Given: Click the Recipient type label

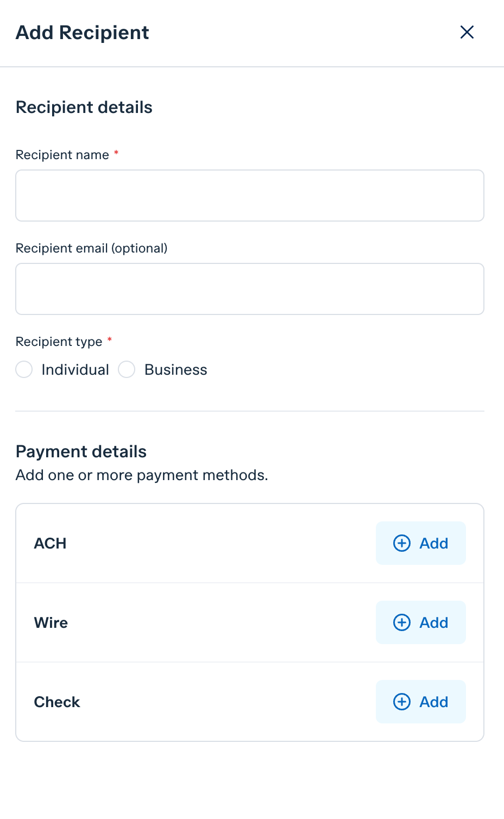Looking at the screenshot, I should point(59,342).
